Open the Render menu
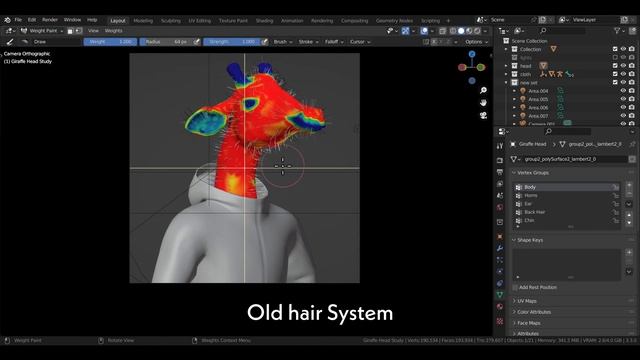Image resolution: width=640 pixels, height=360 pixels. tap(50, 20)
